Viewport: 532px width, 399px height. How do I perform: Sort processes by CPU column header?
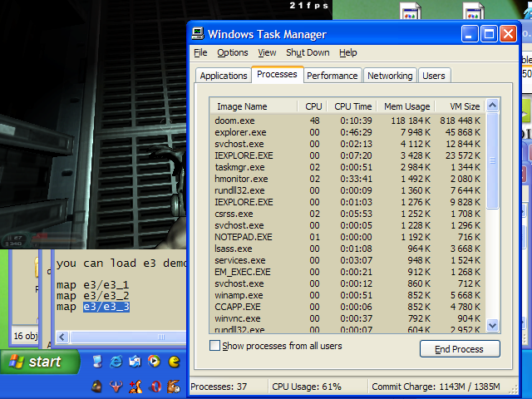(x=313, y=106)
